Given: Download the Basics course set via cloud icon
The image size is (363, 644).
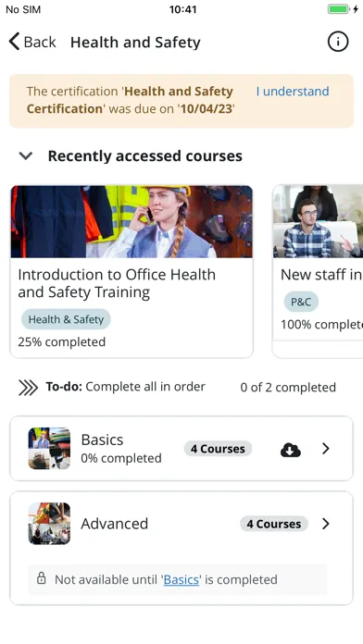Looking at the screenshot, I should point(290,450).
